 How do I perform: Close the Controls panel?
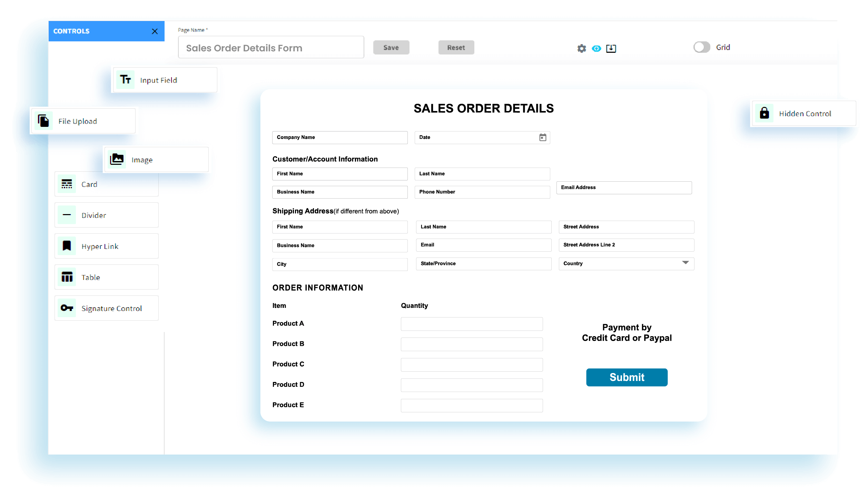pos(155,31)
